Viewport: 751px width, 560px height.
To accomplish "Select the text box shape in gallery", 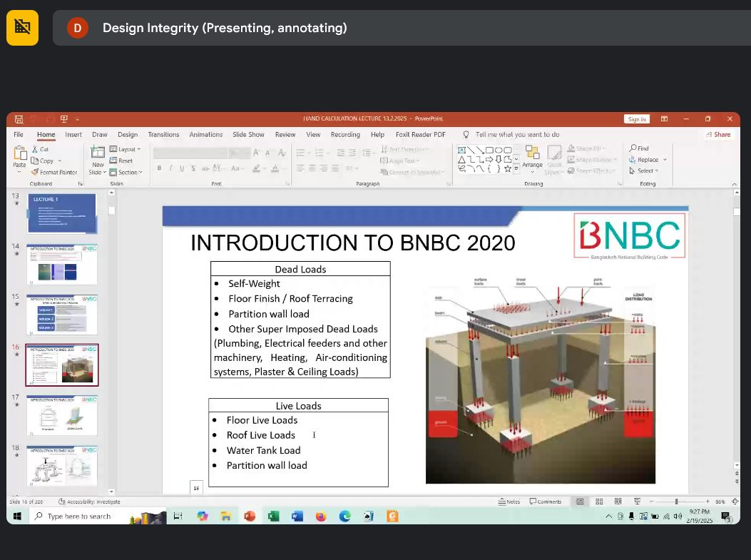I will click(x=461, y=150).
